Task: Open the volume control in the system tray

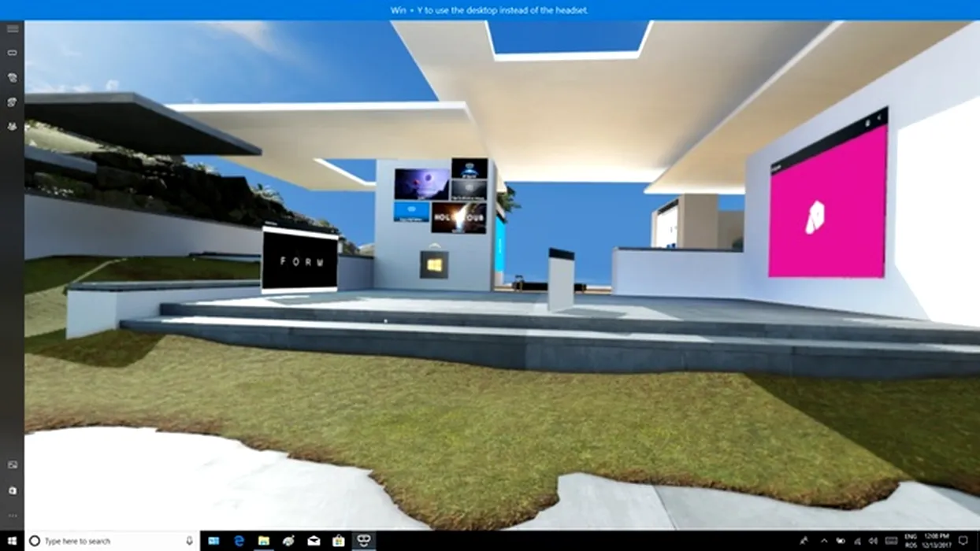Action: [873, 541]
